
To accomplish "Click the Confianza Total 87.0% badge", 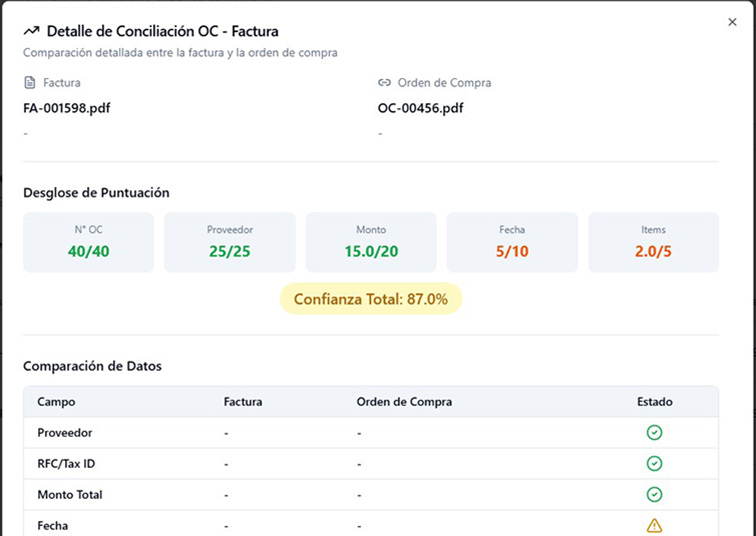I will coord(371,299).
